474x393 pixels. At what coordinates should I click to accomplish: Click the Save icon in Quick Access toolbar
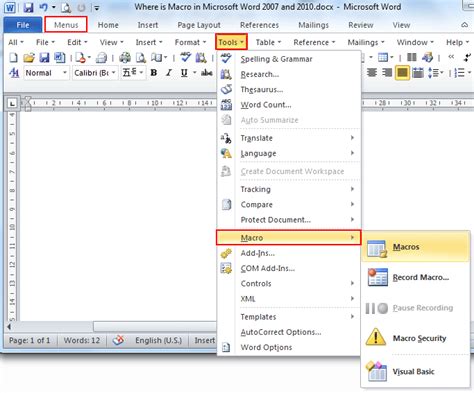[x=28, y=7]
